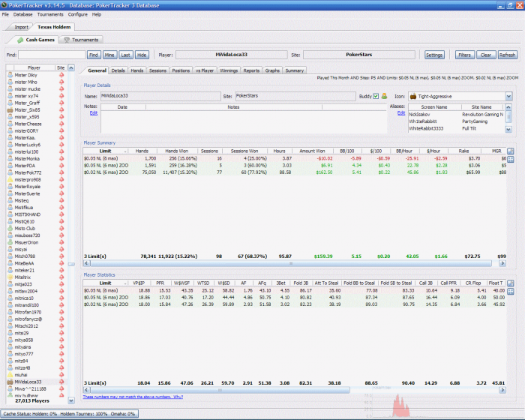Click the grid layout icon under Player Summary chart icon

point(510,160)
